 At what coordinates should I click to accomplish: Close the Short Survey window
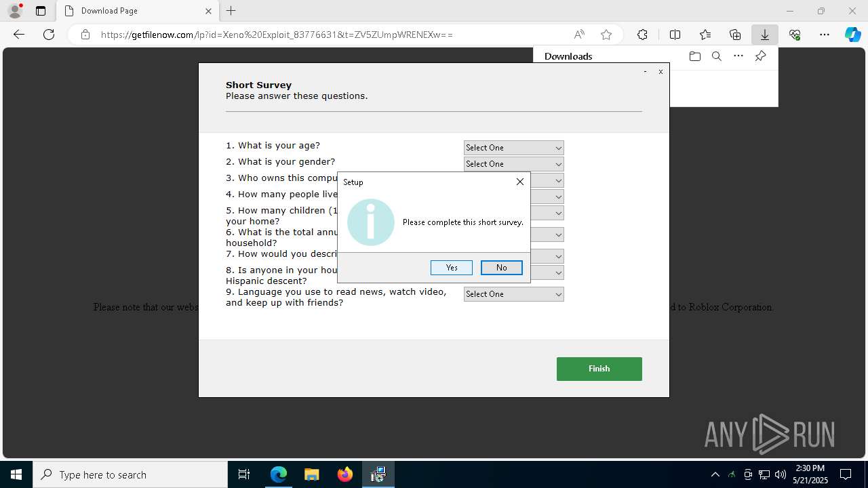[660, 71]
